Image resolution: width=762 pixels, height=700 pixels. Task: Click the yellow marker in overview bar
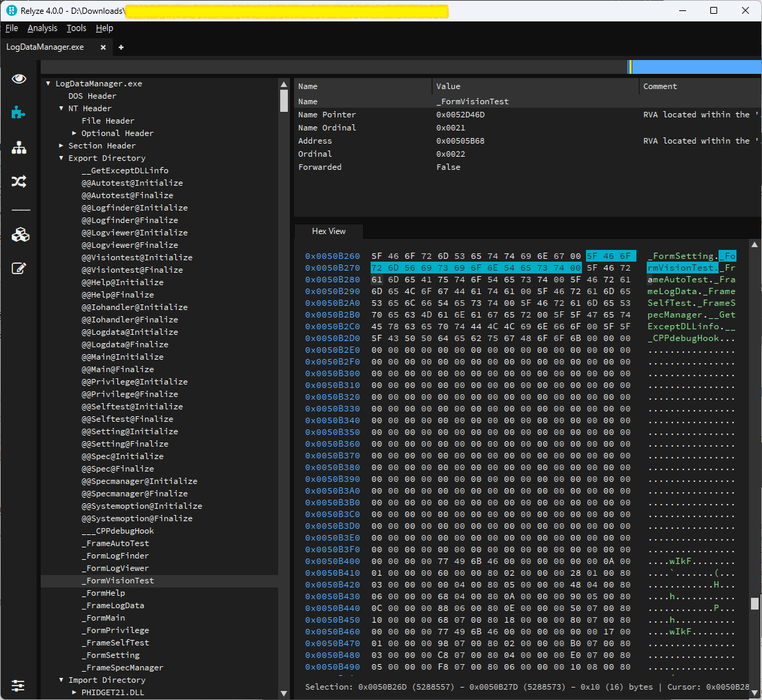(630, 67)
